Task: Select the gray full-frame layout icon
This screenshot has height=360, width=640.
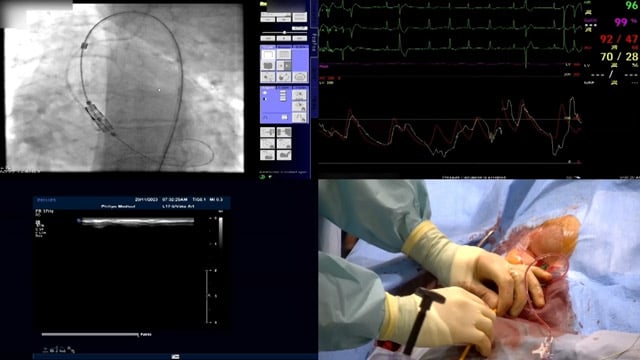Action: tap(284, 54)
